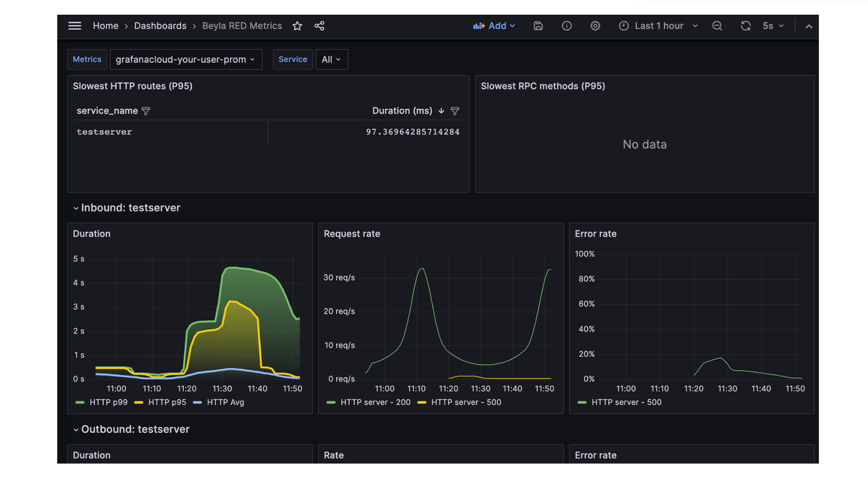Open the hamburger navigation menu
The width and height of the screenshot is (868, 504).
point(74,26)
